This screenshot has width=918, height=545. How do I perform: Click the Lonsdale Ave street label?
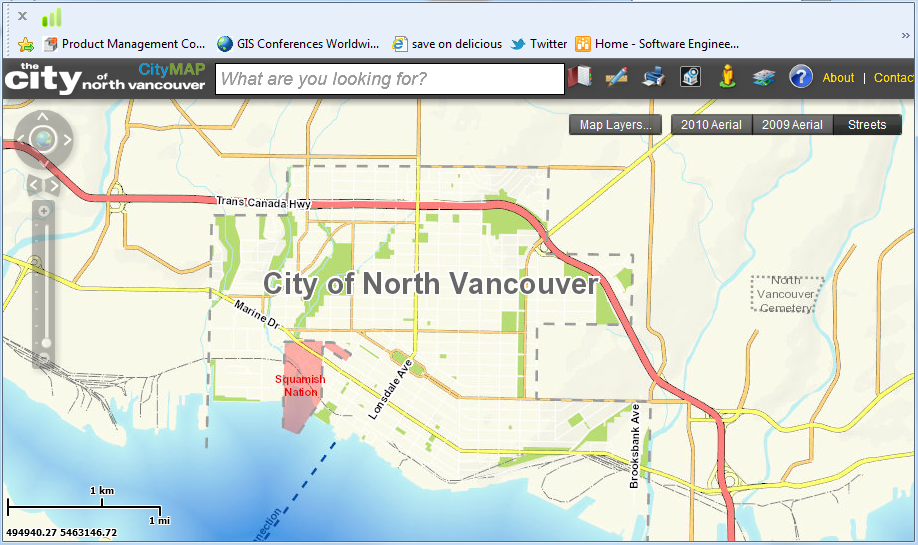[x=390, y=390]
